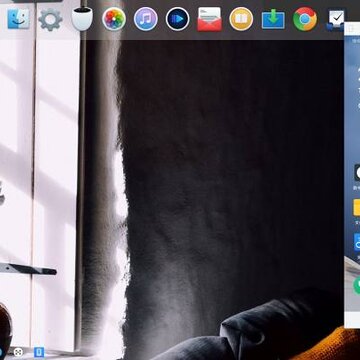360x360 pixels.
Task: Open the blue play video player app
Action: (178, 19)
